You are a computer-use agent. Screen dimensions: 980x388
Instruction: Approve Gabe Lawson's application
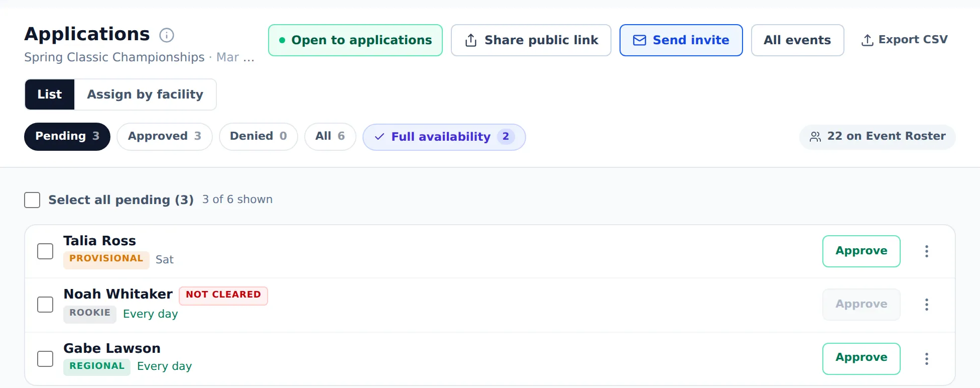861,359
